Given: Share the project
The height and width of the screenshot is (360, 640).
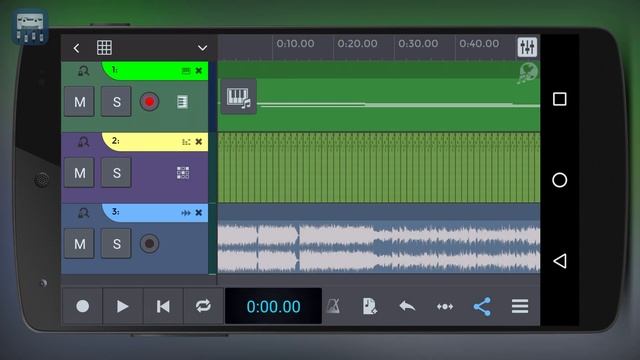Looking at the screenshot, I should (482, 307).
